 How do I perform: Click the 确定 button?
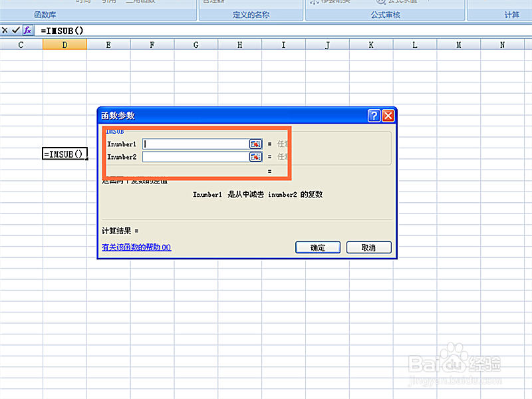[x=318, y=247]
